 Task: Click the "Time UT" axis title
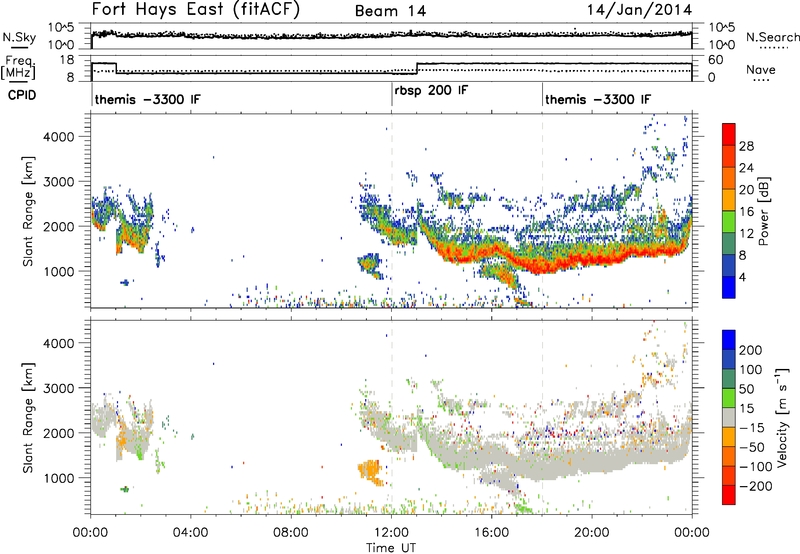[x=391, y=547]
